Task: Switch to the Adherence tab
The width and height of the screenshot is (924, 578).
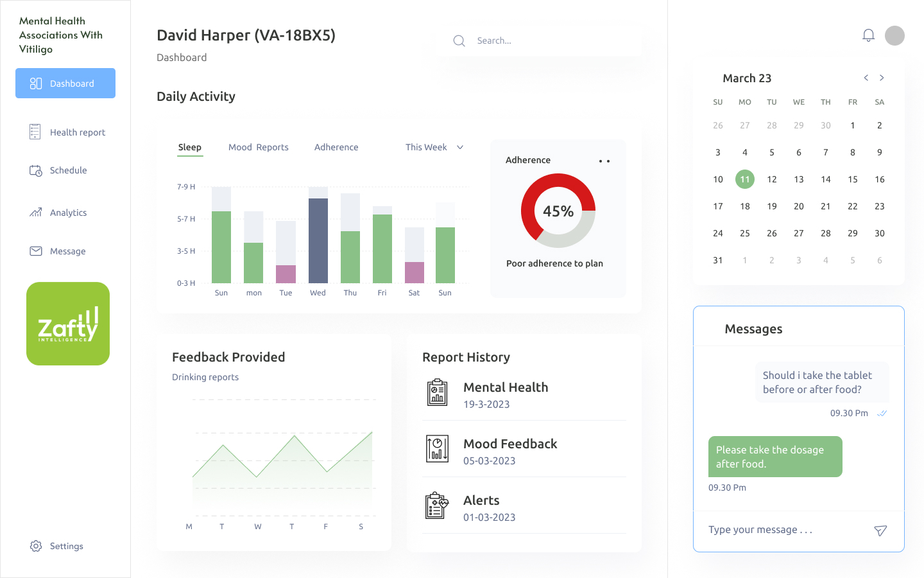Action: click(x=336, y=147)
